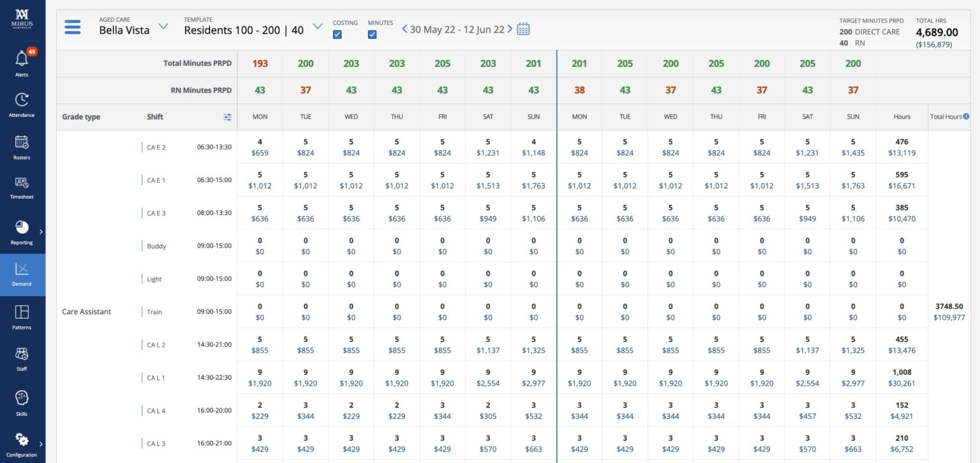Open the date range calendar picker
The height and width of the screenshot is (463, 980).
[x=523, y=29]
